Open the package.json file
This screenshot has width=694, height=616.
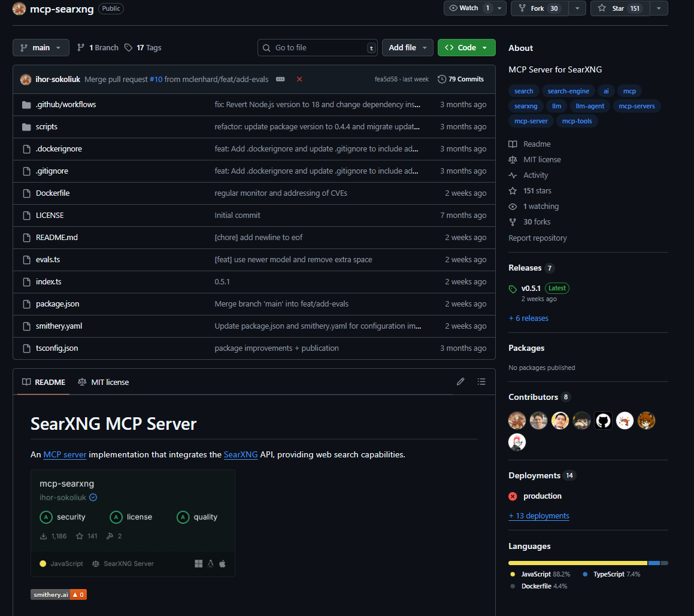pos(57,304)
